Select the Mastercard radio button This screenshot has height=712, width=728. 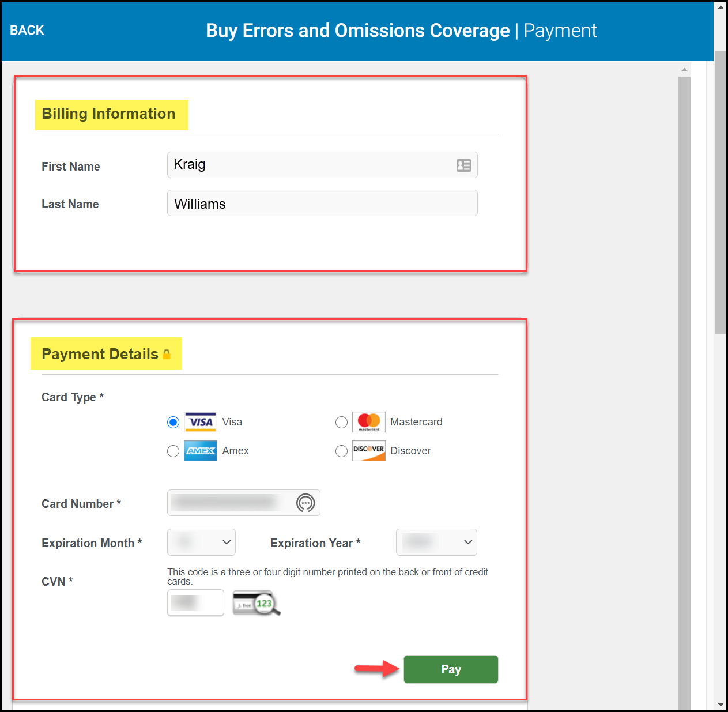341,422
